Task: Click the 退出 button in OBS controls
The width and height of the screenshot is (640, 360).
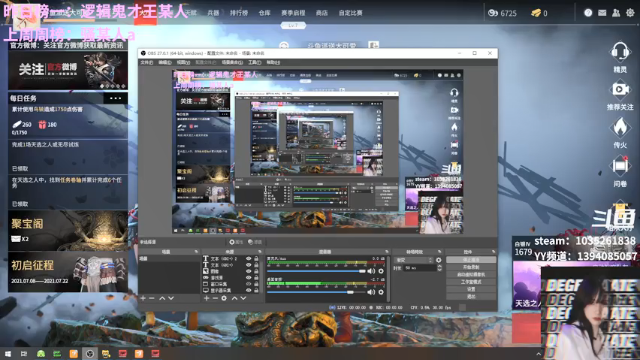Action: click(471, 296)
